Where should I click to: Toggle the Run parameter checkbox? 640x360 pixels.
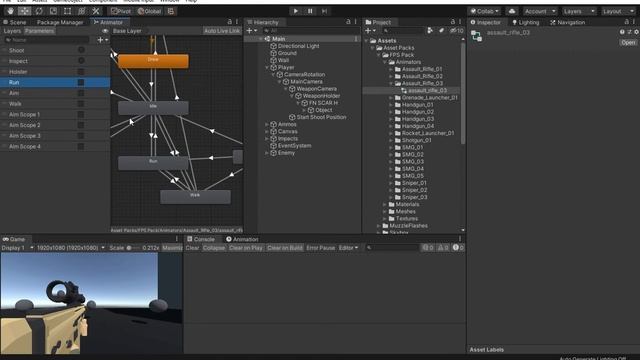[x=81, y=82]
